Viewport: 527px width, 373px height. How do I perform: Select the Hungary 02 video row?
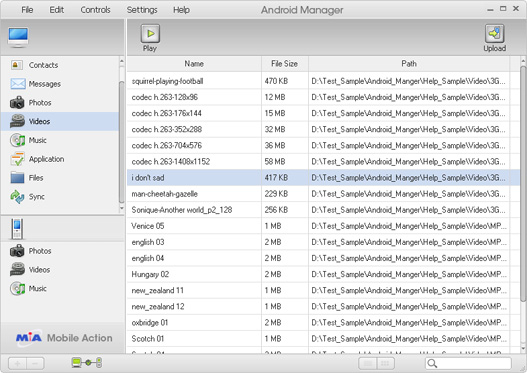point(323,275)
